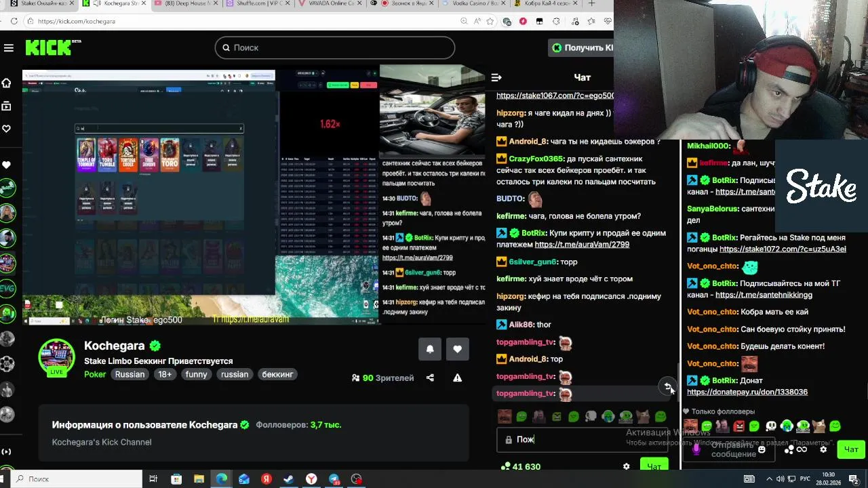Open Browse icon in Kick sidebar
This screenshot has width=868, height=488.
[6, 106]
